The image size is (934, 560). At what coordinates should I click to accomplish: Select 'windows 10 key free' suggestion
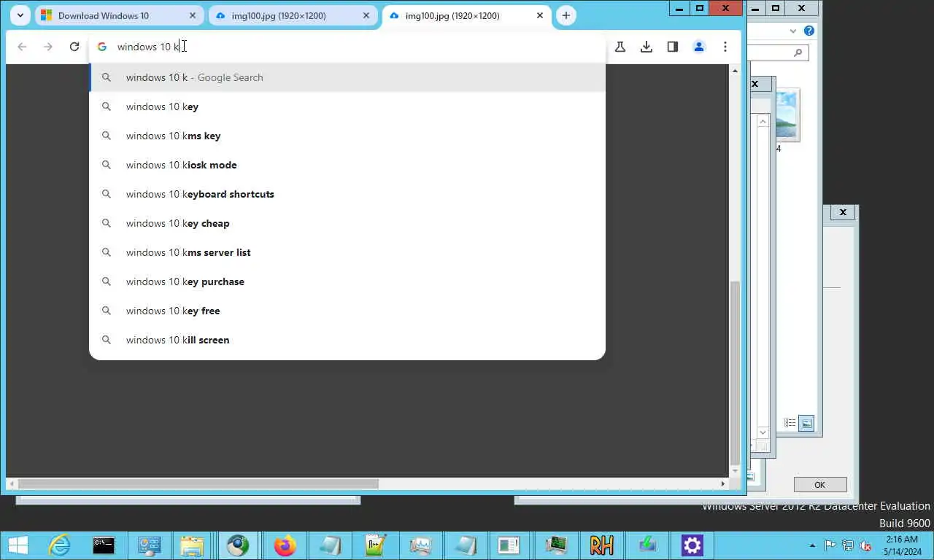point(347,311)
